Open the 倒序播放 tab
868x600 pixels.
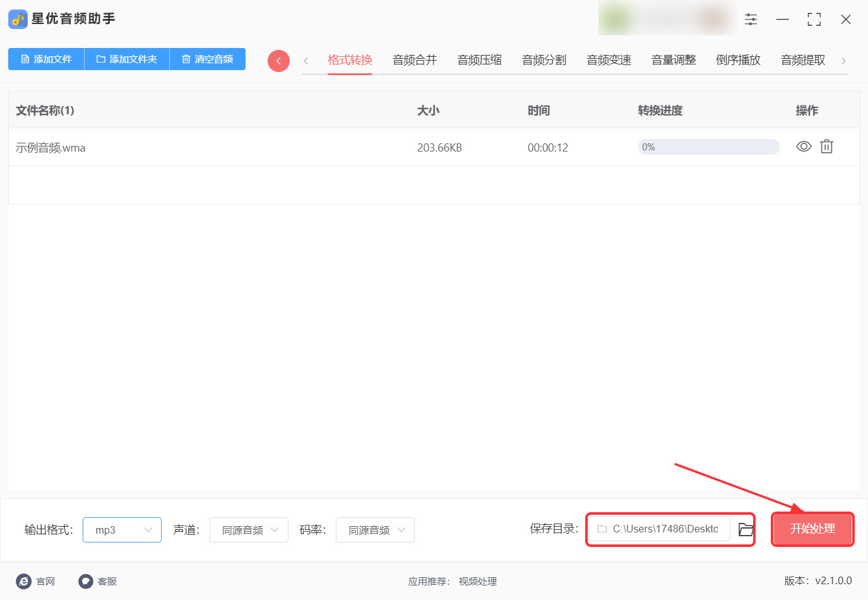(x=738, y=60)
